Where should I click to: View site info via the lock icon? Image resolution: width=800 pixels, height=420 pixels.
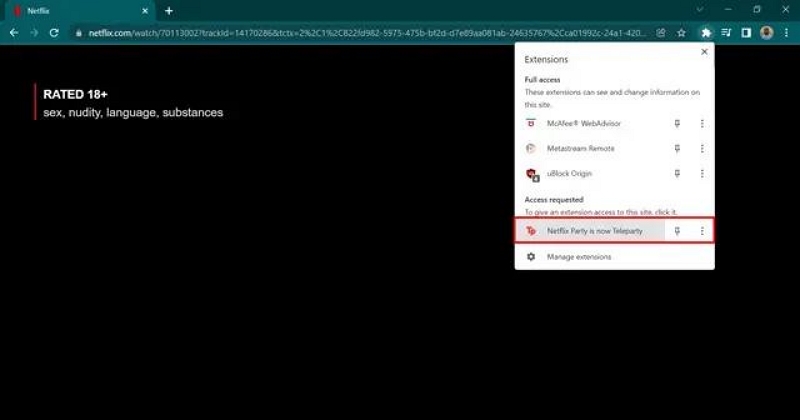click(79, 32)
